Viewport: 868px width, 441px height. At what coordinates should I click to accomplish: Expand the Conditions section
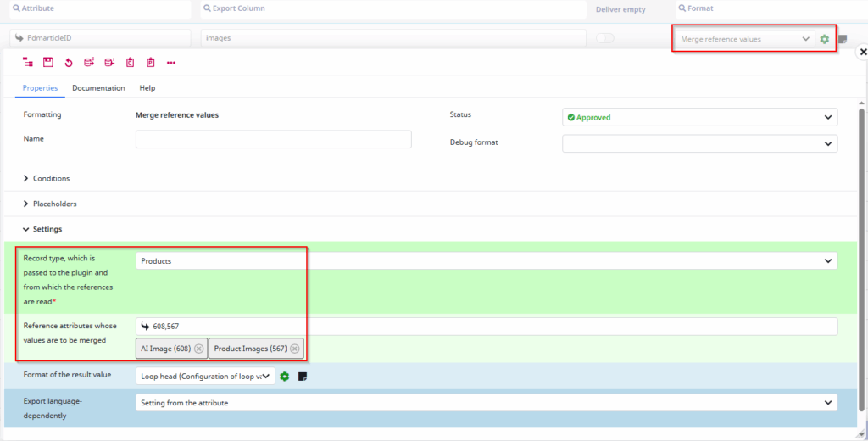click(47, 178)
